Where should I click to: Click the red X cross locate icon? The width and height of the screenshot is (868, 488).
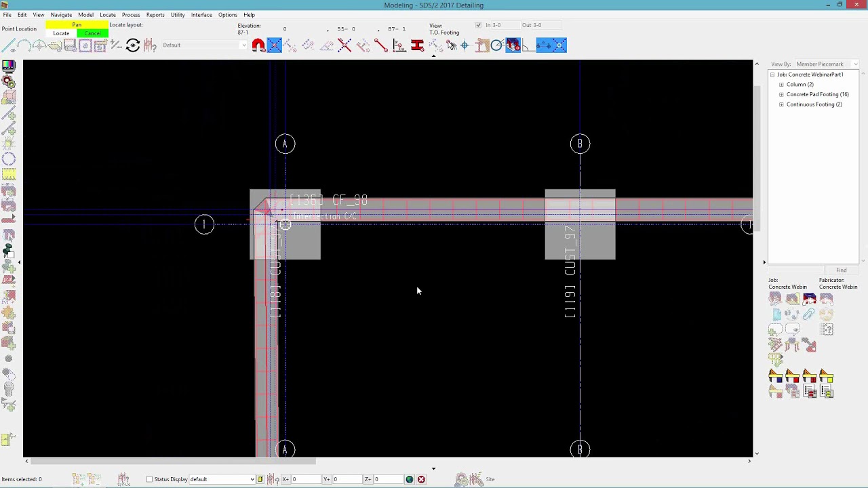pos(344,45)
